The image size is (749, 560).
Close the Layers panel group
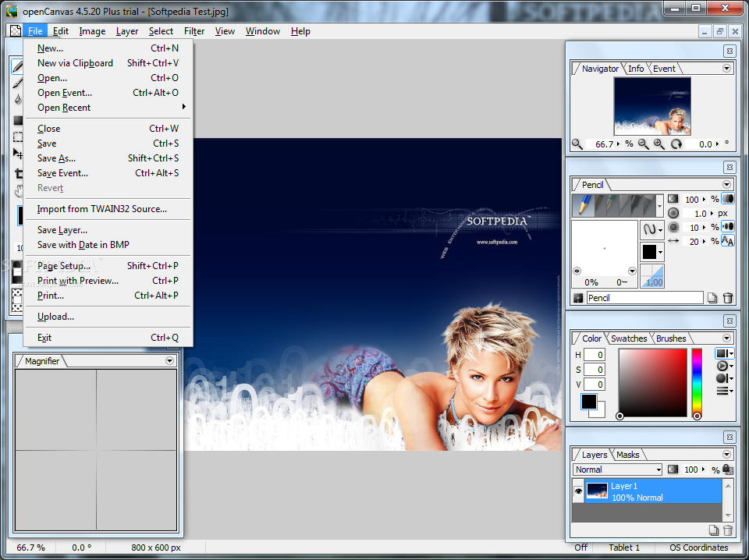tap(729, 437)
